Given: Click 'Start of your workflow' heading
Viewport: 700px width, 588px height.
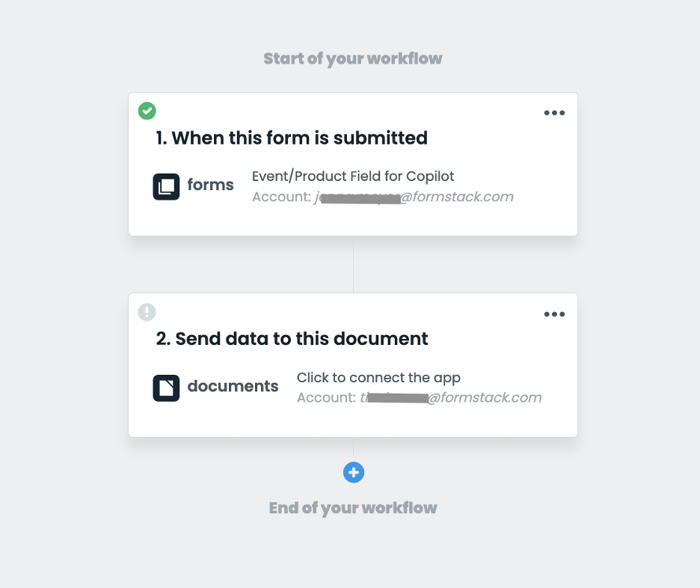Looking at the screenshot, I should 353,58.
